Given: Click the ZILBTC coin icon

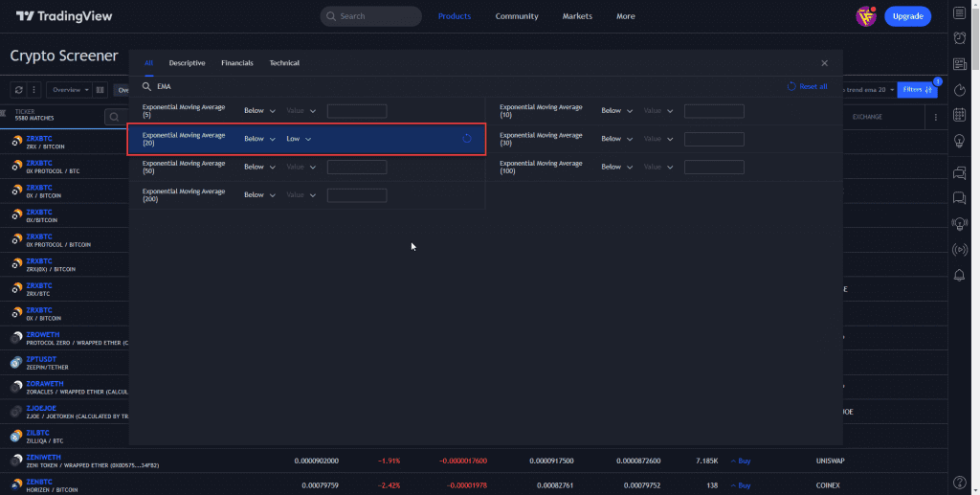Looking at the screenshot, I should (x=17, y=437).
